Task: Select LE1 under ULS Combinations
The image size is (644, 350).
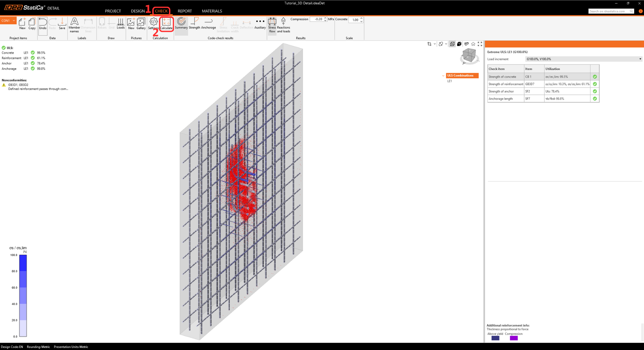Action: (449, 81)
